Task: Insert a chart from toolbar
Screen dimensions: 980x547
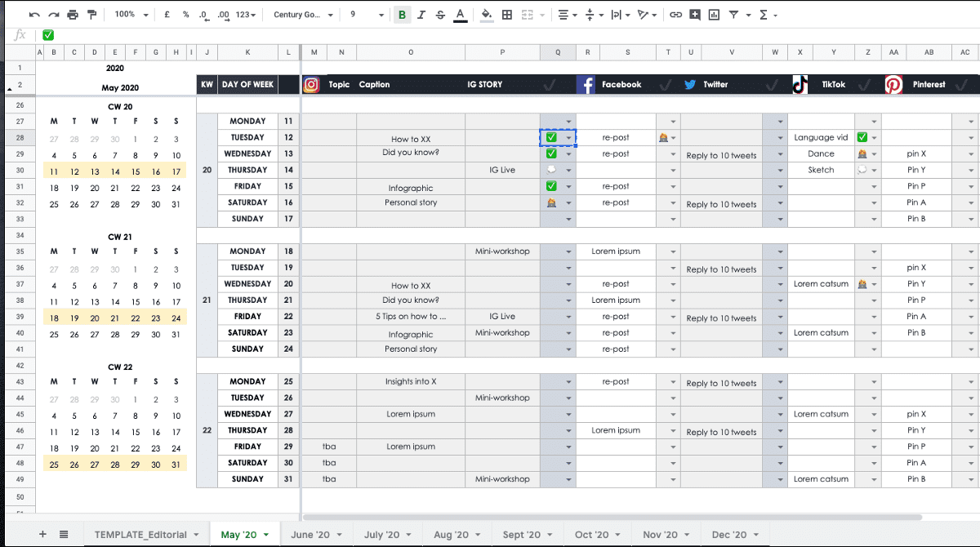Action: [x=715, y=15]
